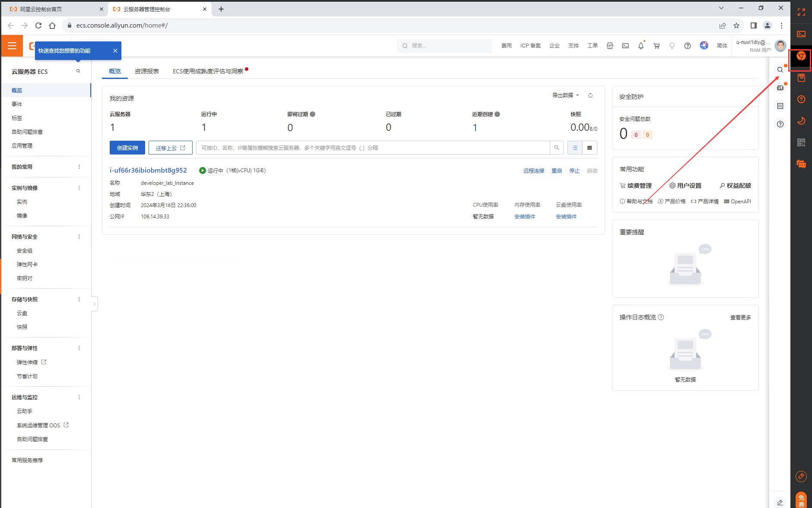The width and height of the screenshot is (812, 508).
Task: Click the orange edit pencil circle icon
Action: (801, 476)
